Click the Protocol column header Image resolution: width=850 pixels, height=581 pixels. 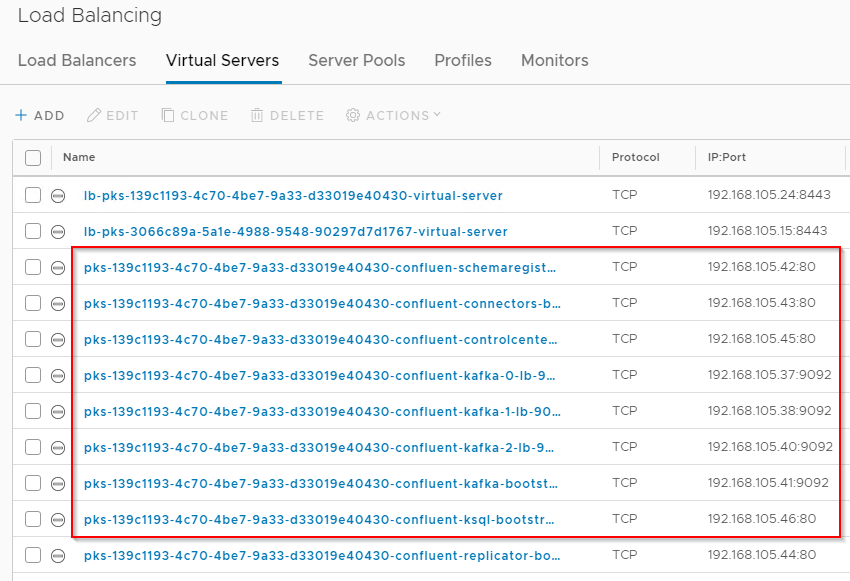pyautogui.click(x=635, y=157)
